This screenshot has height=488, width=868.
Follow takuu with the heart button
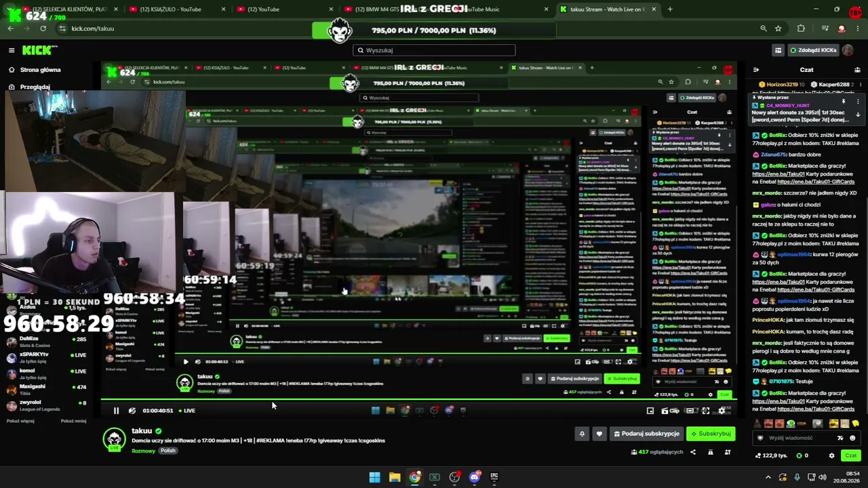599,434
